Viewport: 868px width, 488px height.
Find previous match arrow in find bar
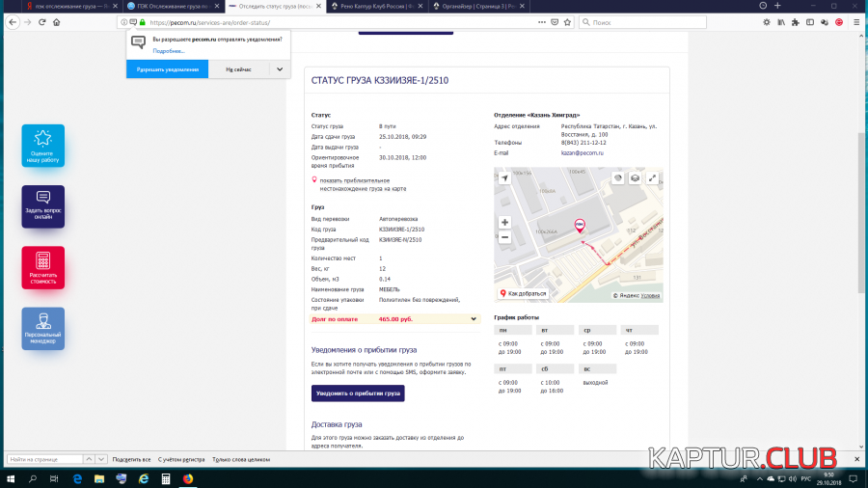click(89, 459)
